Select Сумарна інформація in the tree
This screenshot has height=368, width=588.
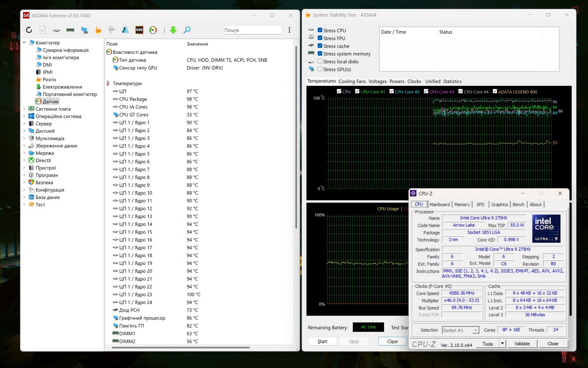pyautogui.click(x=65, y=50)
